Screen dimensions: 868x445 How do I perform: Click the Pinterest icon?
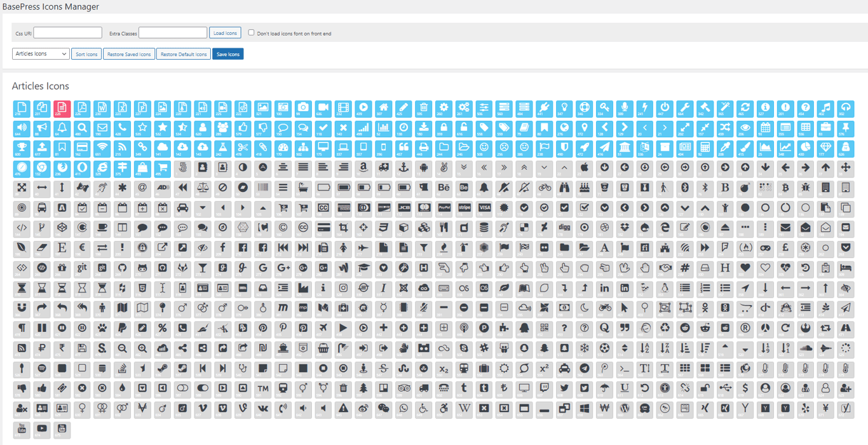[x=262, y=328]
